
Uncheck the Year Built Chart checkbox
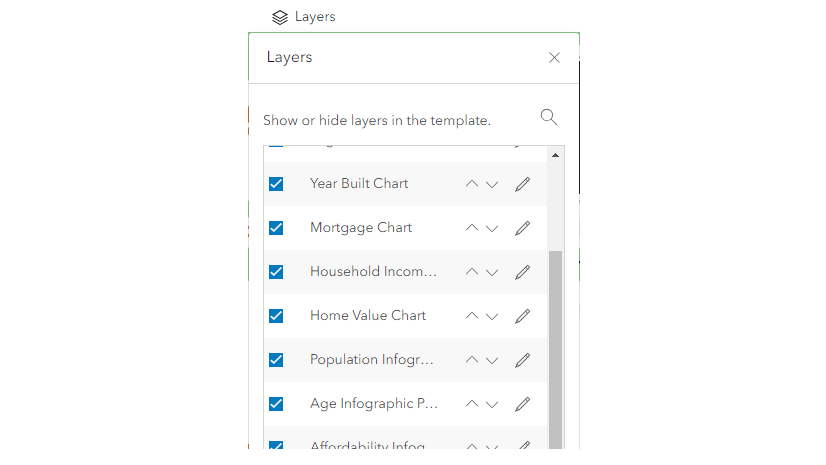276,184
